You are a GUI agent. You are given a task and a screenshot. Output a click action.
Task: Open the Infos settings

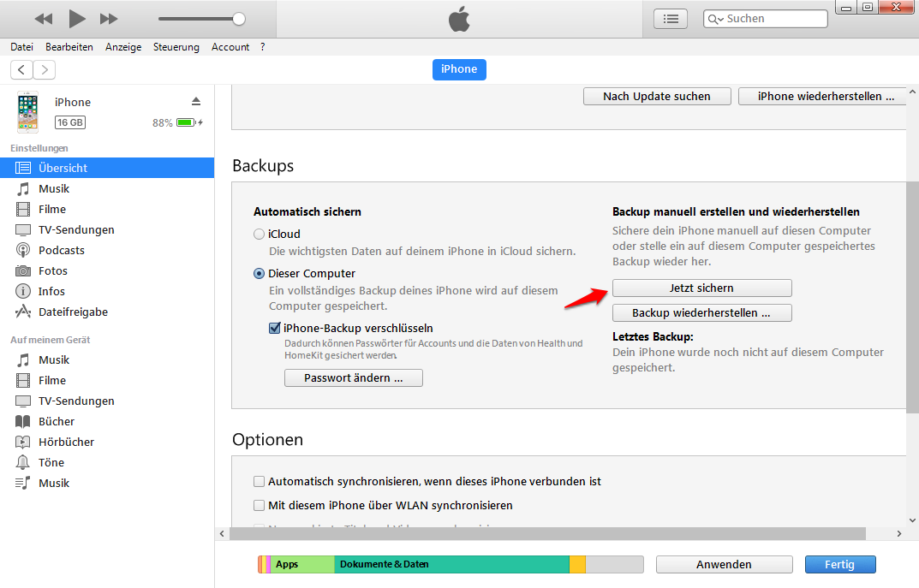[107, 291]
